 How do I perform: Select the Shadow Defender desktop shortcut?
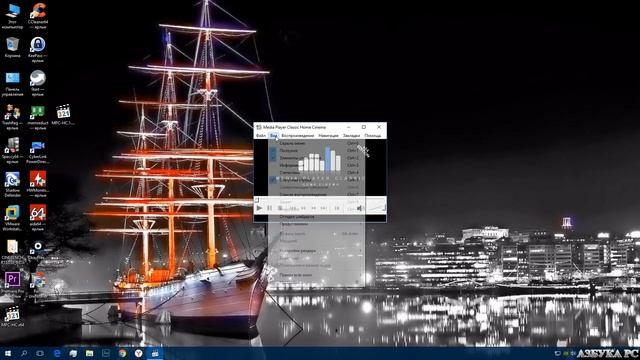pyautogui.click(x=12, y=185)
